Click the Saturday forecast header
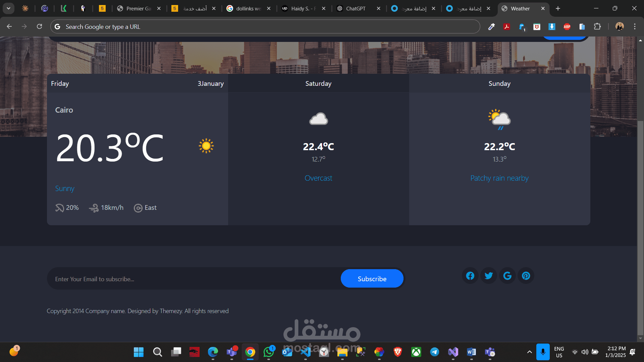This screenshot has height=362, width=644. [318, 83]
